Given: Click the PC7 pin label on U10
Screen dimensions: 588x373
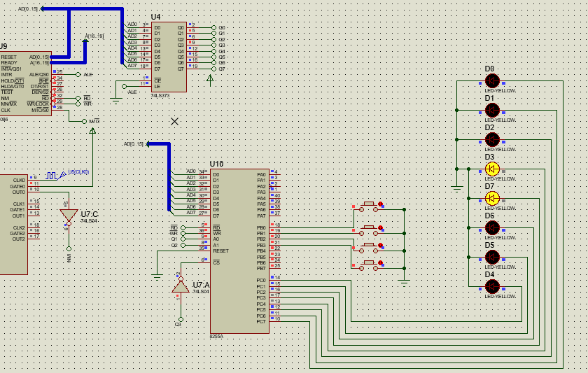Looking at the screenshot, I should (261, 322).
